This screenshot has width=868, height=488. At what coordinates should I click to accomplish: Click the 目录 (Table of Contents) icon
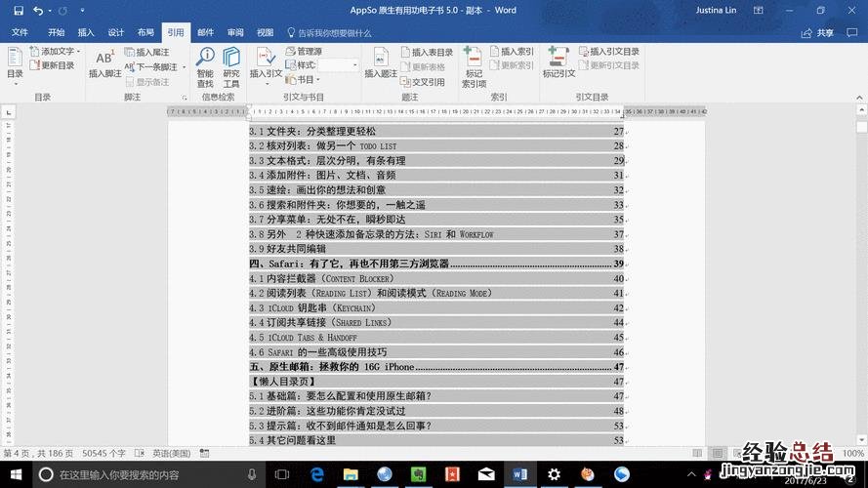click(15, 62)
